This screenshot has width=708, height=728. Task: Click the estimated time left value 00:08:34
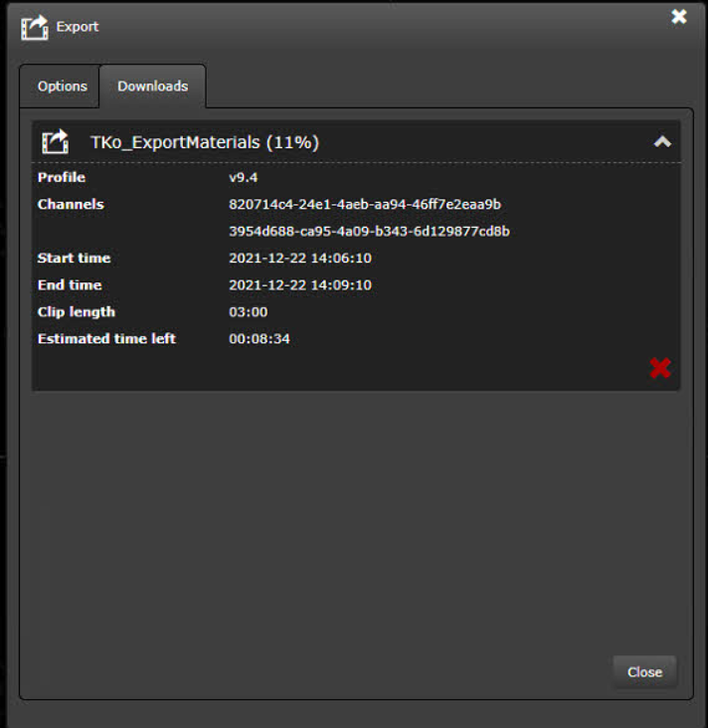point(260,339)
